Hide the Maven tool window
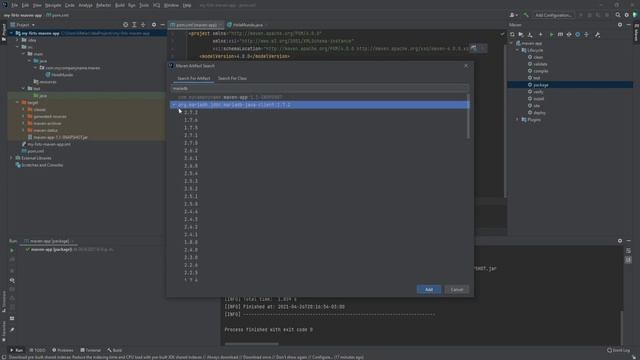 point(629,25)
